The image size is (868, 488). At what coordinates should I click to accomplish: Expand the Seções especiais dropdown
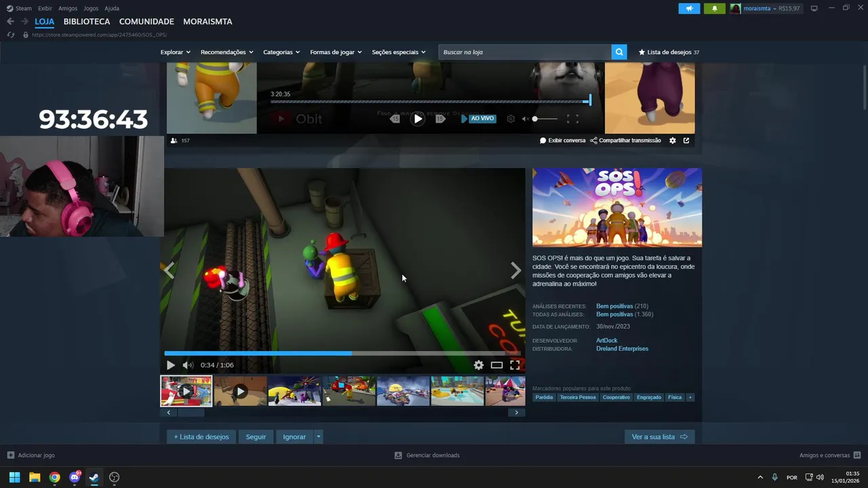399,52
